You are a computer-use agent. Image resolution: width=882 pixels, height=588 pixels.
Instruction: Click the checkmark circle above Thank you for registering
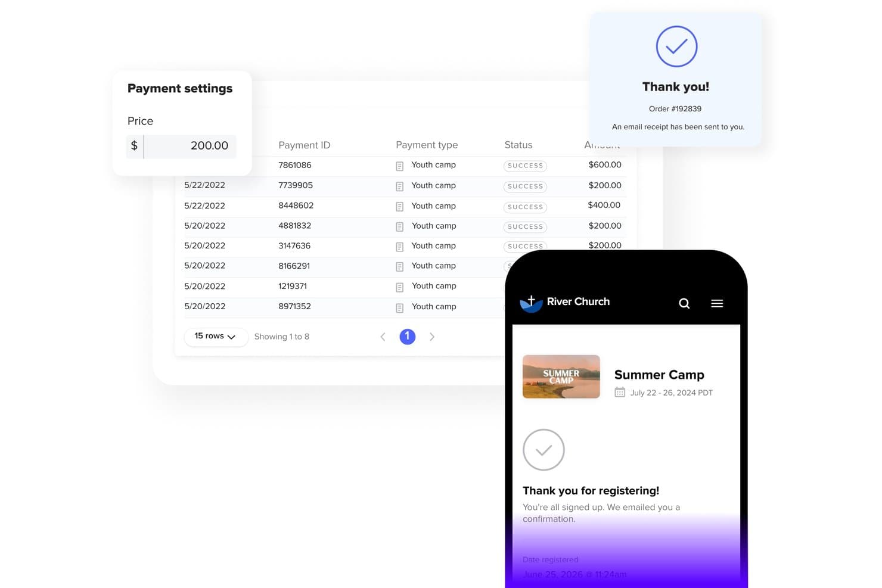point(544,450)
